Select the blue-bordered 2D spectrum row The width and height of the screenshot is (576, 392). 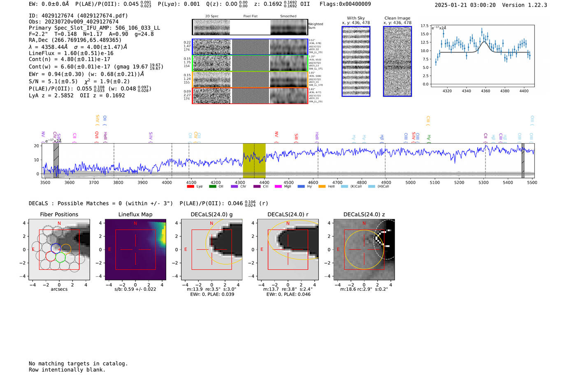(x=250, y=47)
